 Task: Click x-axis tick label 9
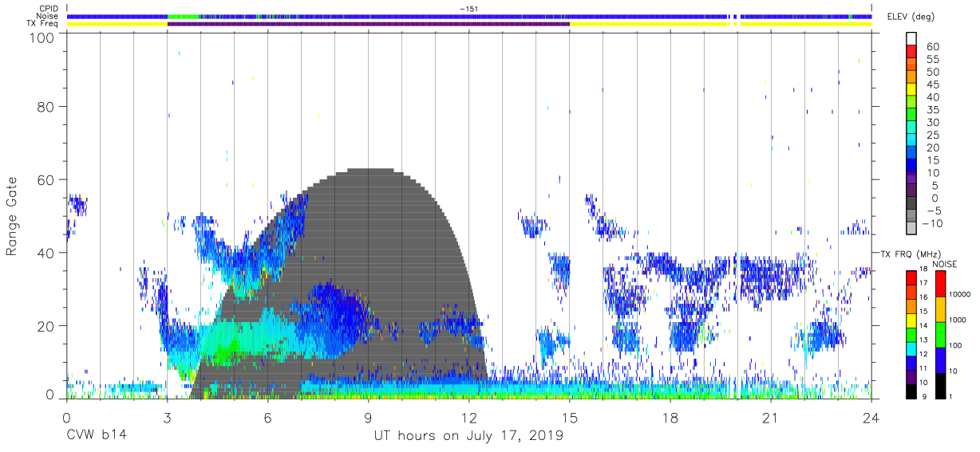click(x=368, y=418)
